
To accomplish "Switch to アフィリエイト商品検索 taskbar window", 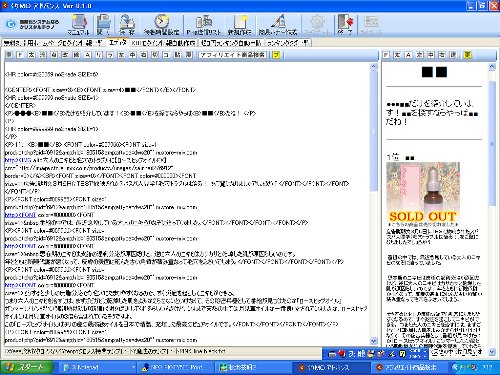I will point(409,367).
